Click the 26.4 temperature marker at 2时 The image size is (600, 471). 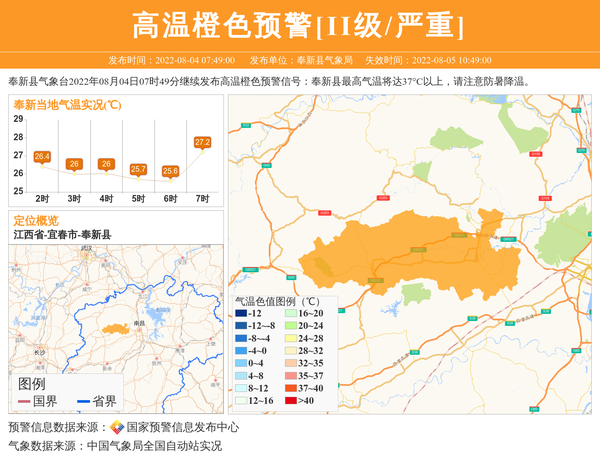[42, 157]
